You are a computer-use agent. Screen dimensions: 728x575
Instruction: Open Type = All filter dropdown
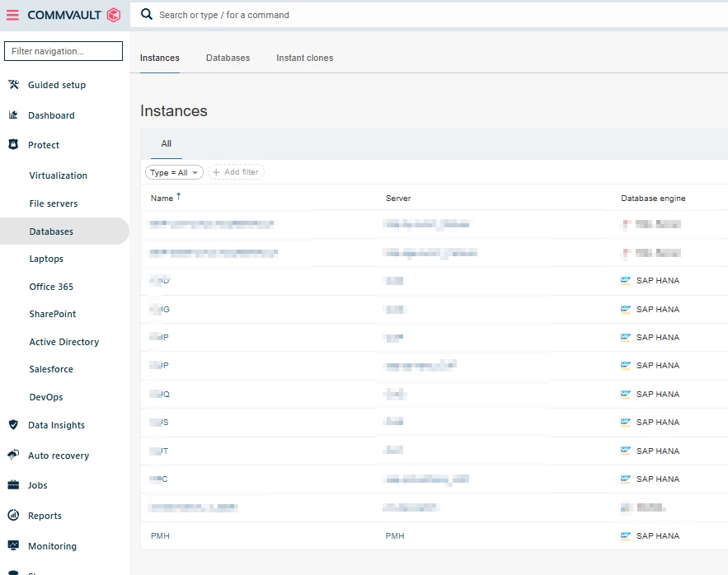coord(174,173)
